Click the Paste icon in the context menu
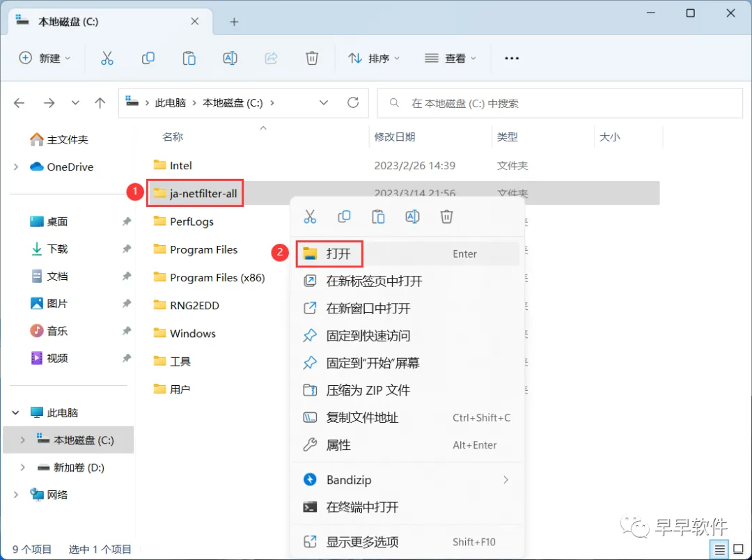Image resolution: width=752 pixels, height=560 pixels. [378, 217]
